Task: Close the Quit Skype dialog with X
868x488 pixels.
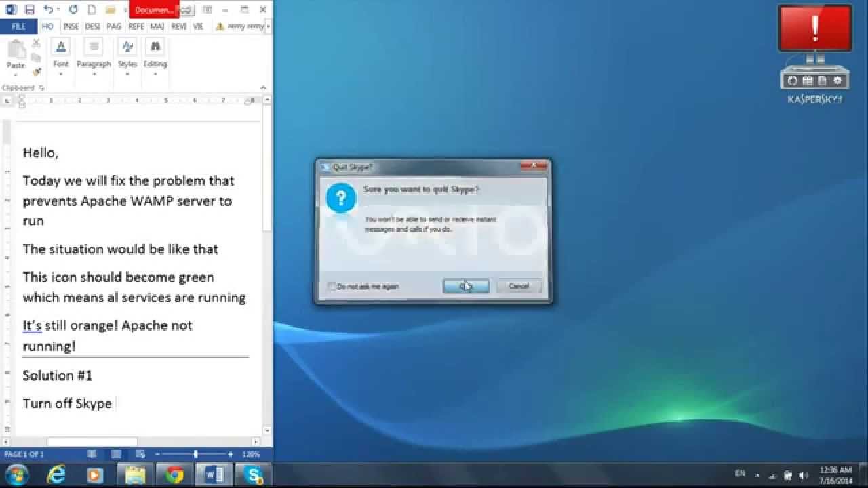Action: (x=533, y=167)
